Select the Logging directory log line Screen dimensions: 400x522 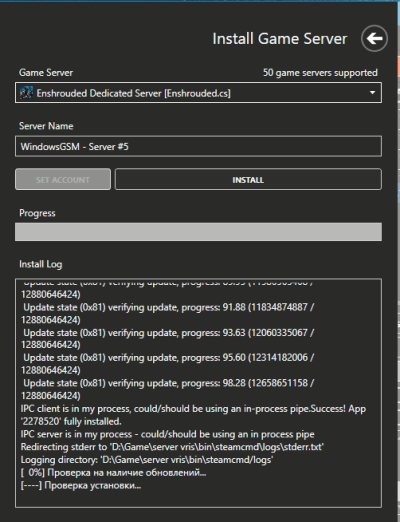(147, 460)
